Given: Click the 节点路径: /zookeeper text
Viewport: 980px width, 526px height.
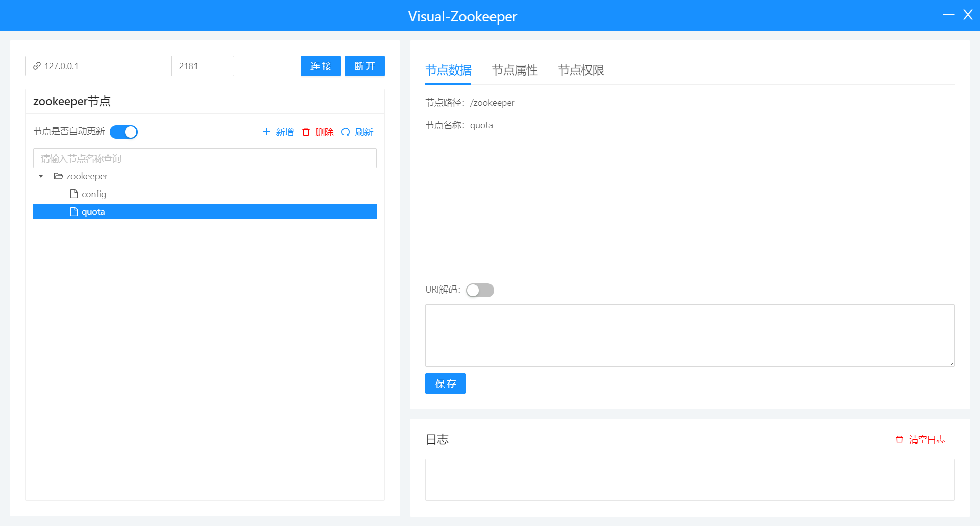Looking at the screenshot, I should click(x=470, y=103).
